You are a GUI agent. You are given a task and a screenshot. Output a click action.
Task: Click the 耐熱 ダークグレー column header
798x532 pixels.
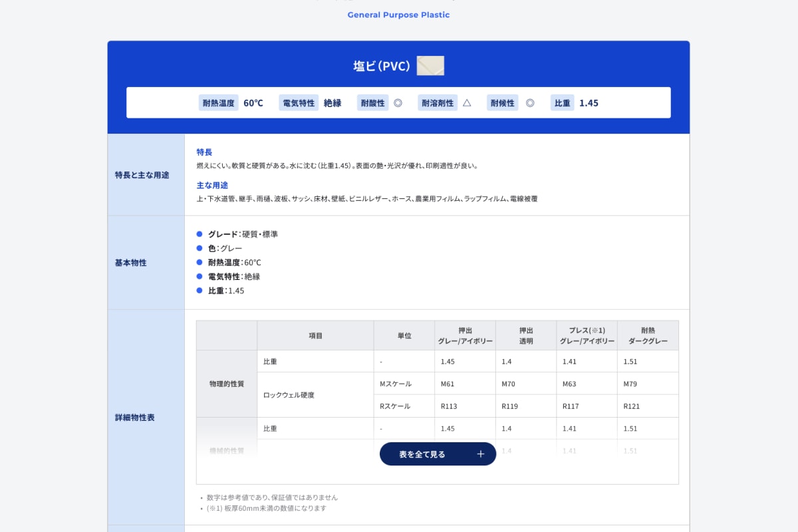click(x=647, y=335)
